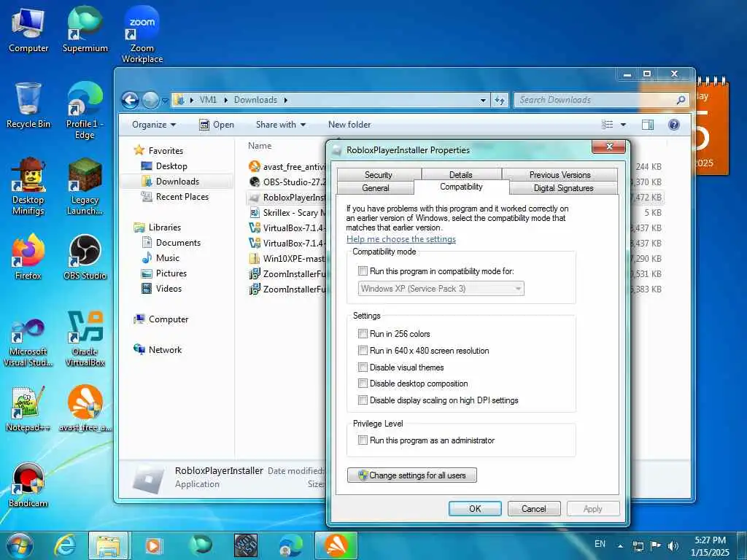The image size is (747, 560).
Task: Open the Windows XP (Service Pack 3) dropdown
Action: point(441,289)
